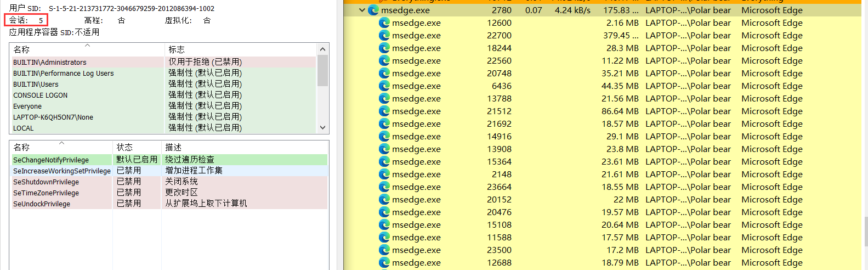The width and height of the screenshot is (868, 270).
Task: Click Edge icon of msedge.exe PID 6436
Action: tap(384, 86)
